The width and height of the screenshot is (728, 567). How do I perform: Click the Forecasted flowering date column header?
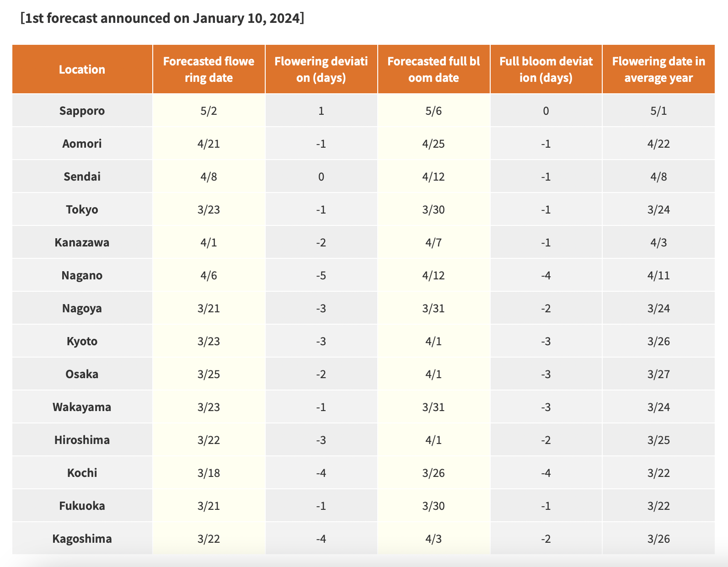209,70
